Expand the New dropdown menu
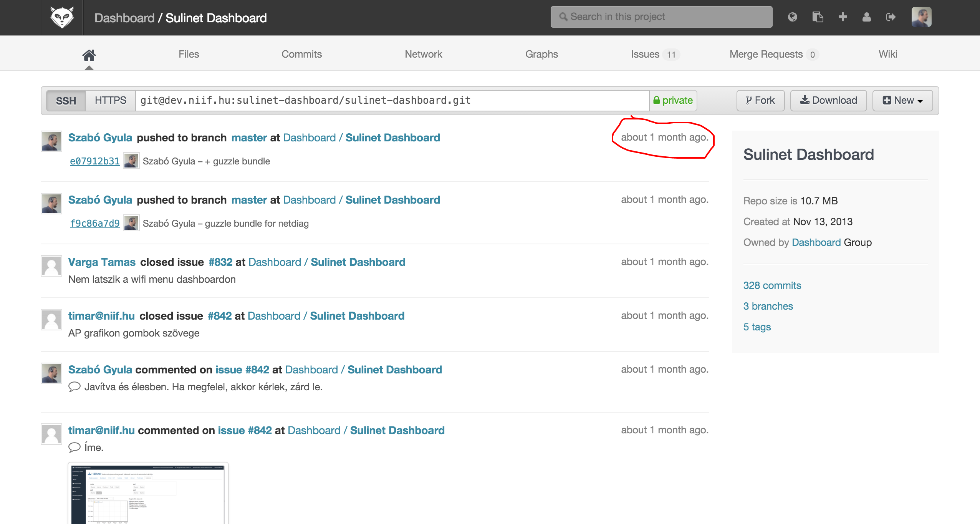 pyautogui.click(x=902, y=101)
